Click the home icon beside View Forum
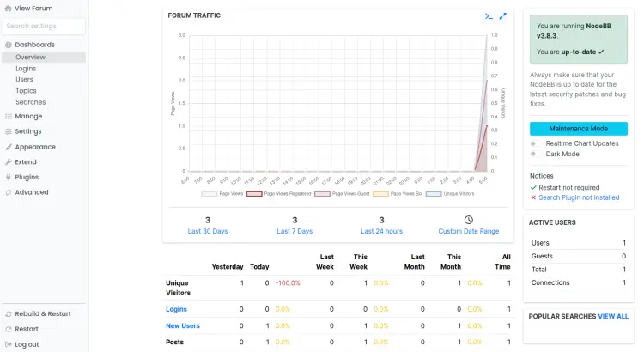644x352 pixels. point(9,9)
